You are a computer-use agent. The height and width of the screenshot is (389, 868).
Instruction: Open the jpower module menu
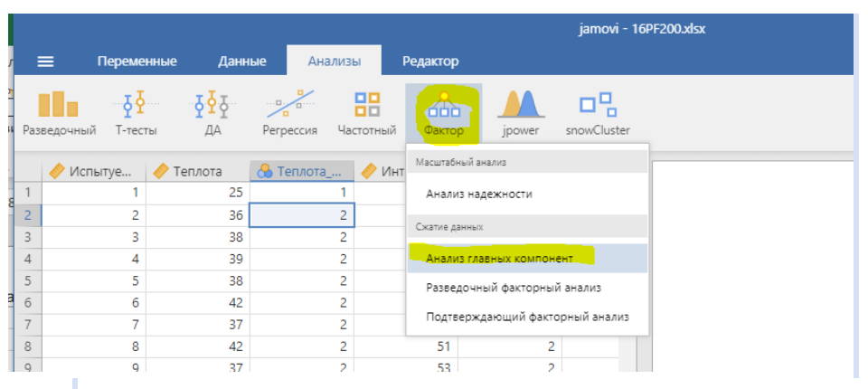pos(521,114)
